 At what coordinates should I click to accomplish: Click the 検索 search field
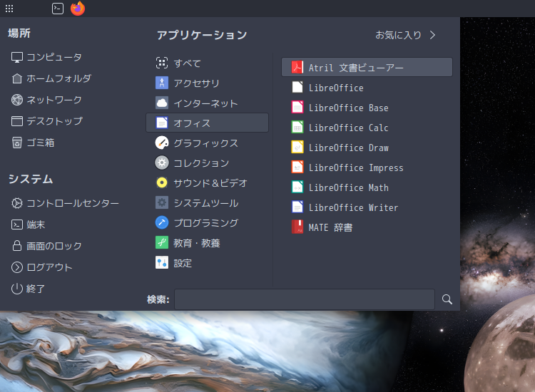coord(305,299)
